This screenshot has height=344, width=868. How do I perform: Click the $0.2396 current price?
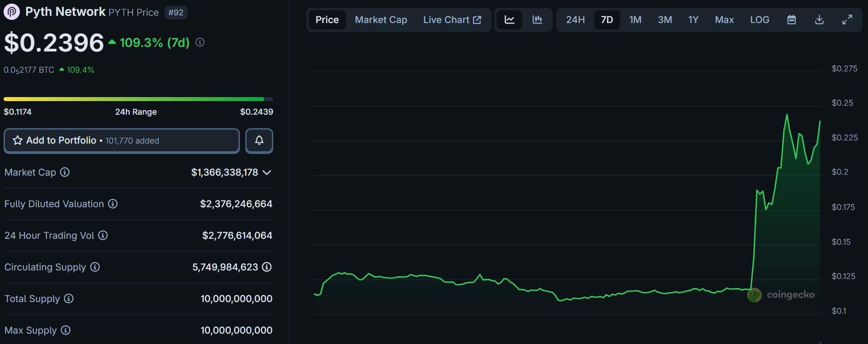click(x=54, y=43)
